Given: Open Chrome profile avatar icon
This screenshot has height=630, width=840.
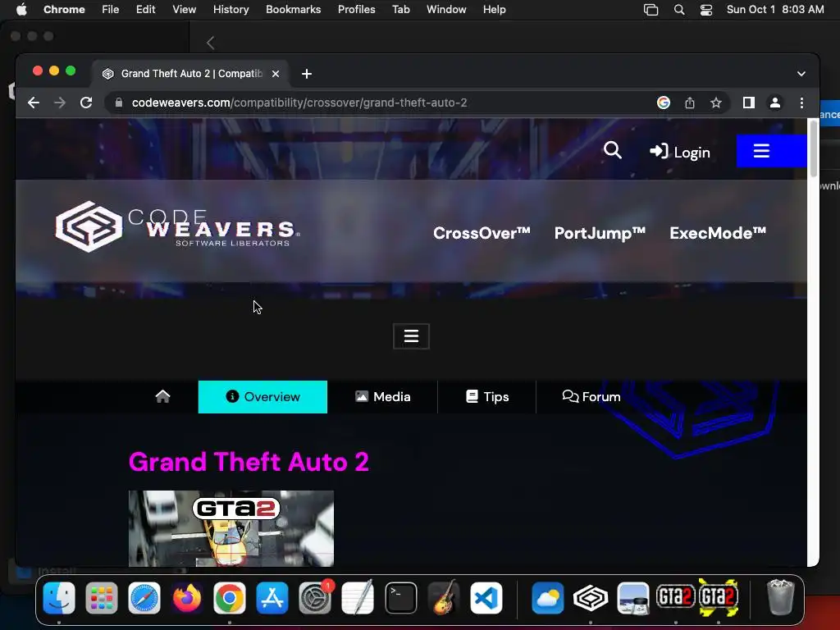Looking at the screenshot, I should pos(774,103).
